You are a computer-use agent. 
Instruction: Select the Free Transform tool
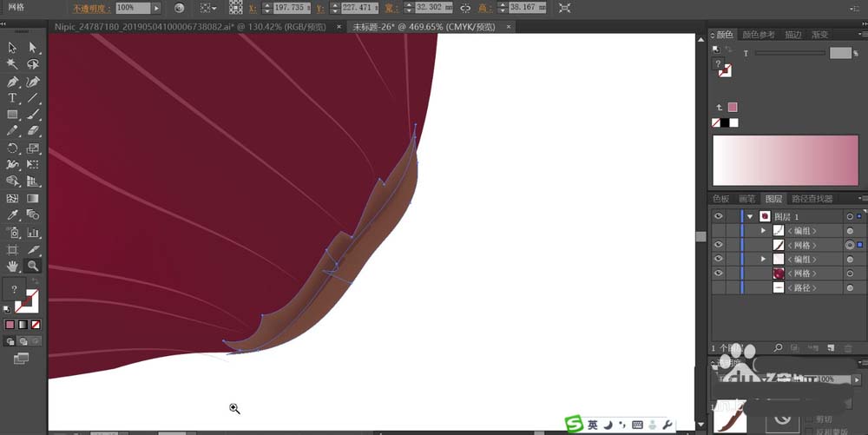[33, 164]
